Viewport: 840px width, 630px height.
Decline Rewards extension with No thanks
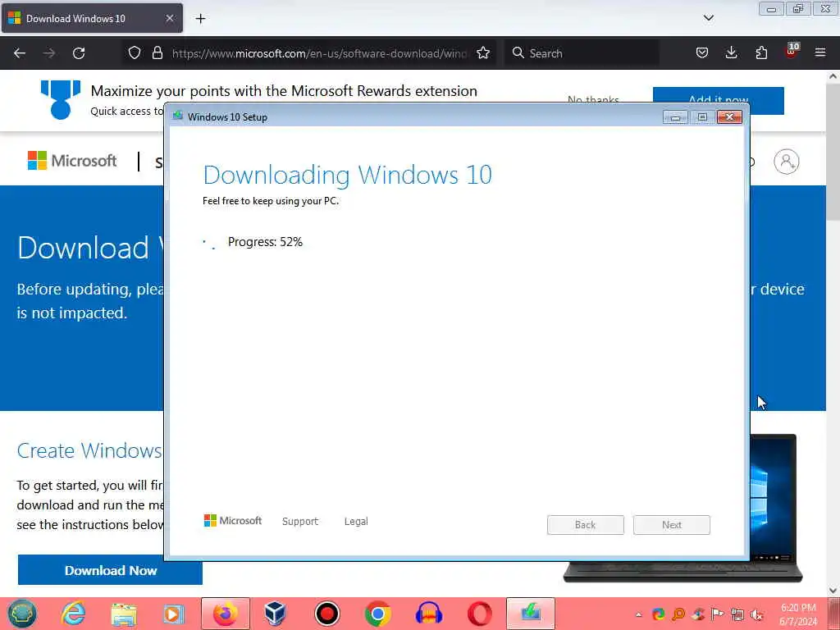(x=593, y=100)
